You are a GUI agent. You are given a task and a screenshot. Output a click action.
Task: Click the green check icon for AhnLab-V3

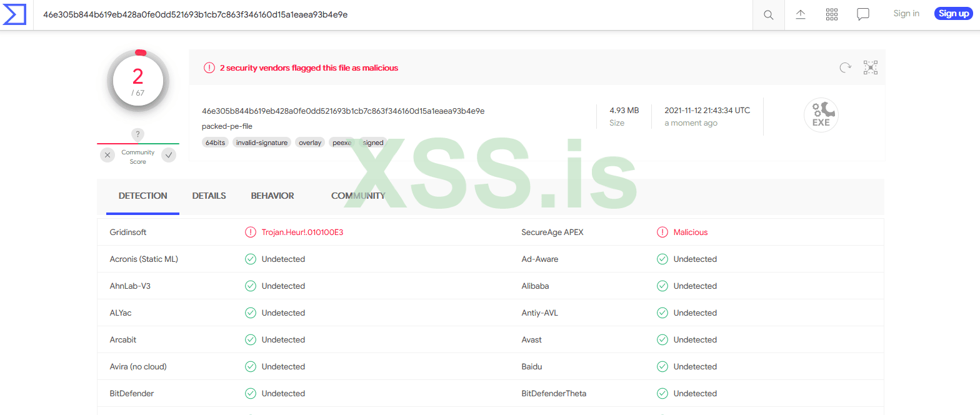tap(251, 286)
